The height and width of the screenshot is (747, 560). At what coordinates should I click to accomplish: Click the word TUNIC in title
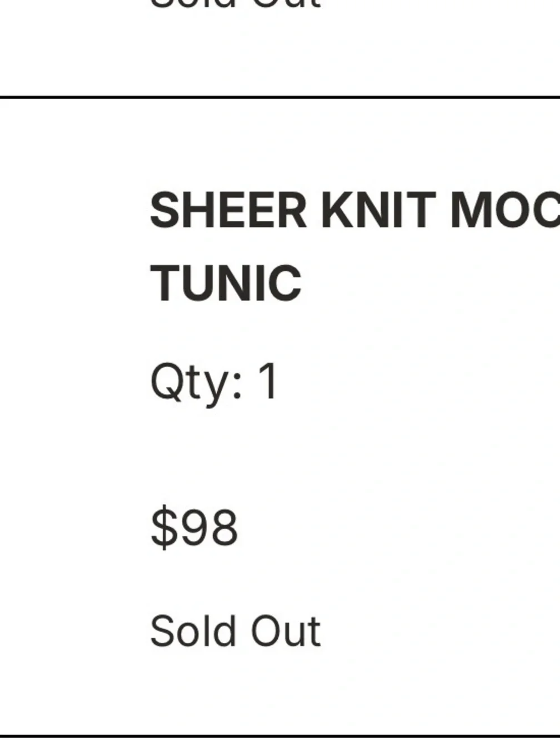[x=226, y=283]
